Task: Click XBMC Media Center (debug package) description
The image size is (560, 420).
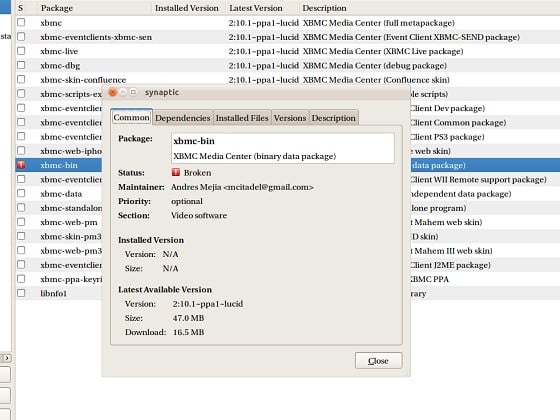Action: coord(375,66)
